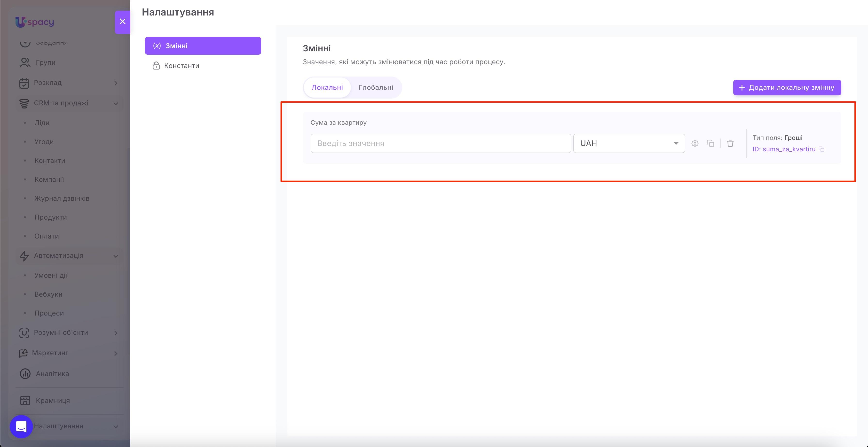
Task: Open the UAH currency dropdown
Action: tap(629, 143)
